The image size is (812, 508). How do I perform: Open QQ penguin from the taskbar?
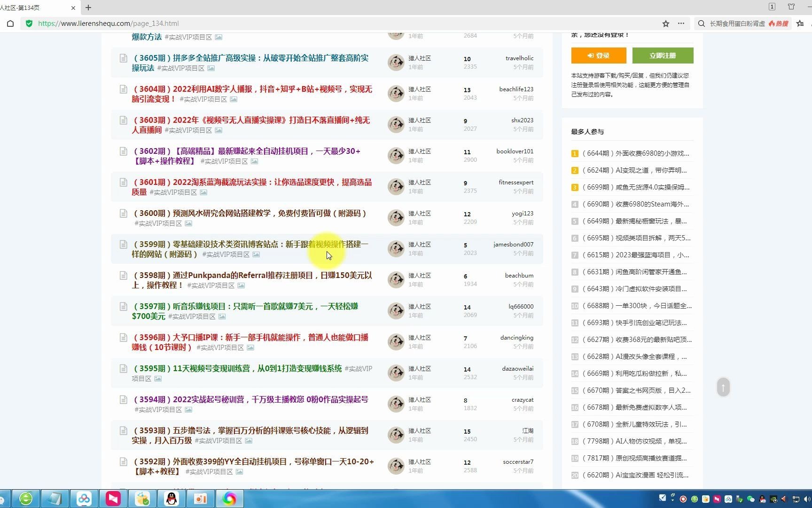click(172, 499)
